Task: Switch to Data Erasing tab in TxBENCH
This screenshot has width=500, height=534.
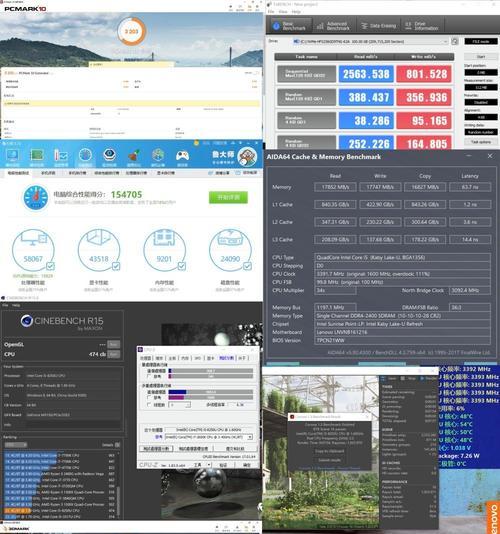Action: point(378,26)
